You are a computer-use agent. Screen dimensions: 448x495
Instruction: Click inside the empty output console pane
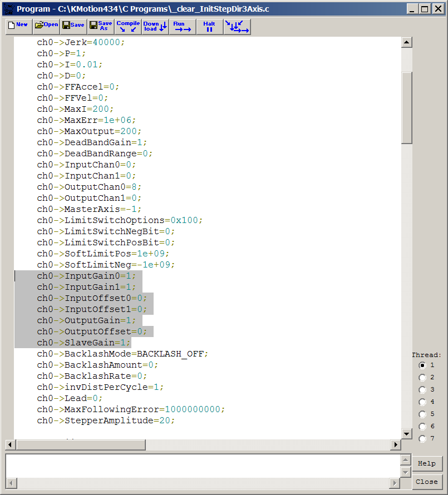point(203,466)
